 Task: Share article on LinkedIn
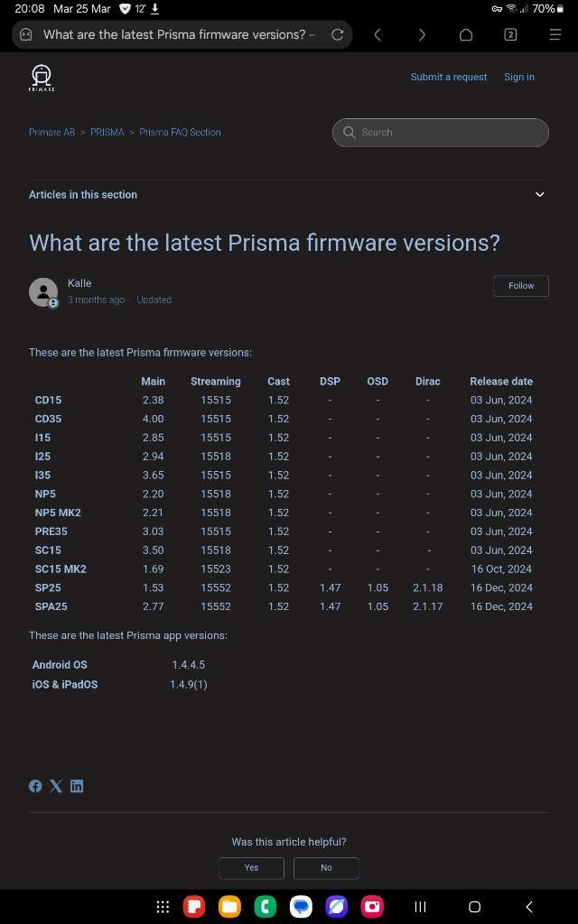(x=77, y=786)
